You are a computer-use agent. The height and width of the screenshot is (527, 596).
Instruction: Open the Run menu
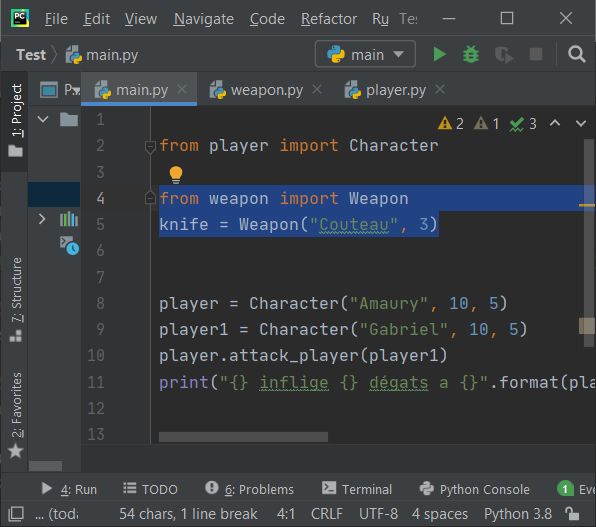(380, 19)
